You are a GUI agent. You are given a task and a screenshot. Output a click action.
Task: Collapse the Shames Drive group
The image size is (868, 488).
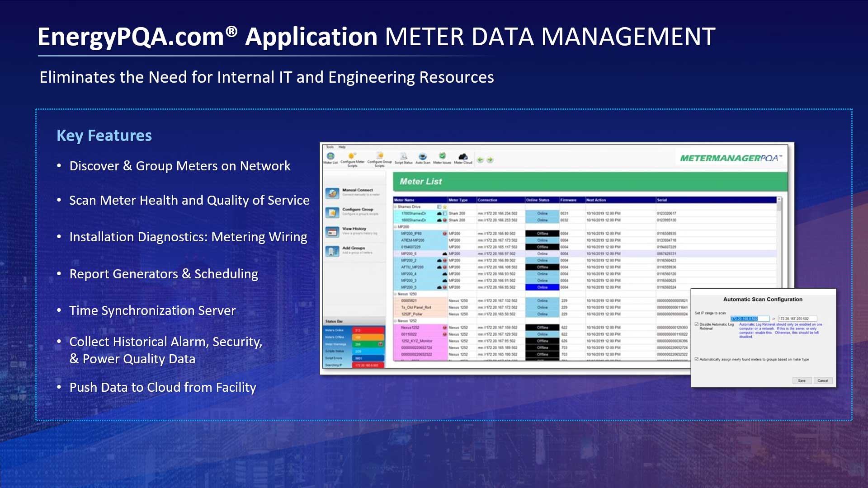395,207
